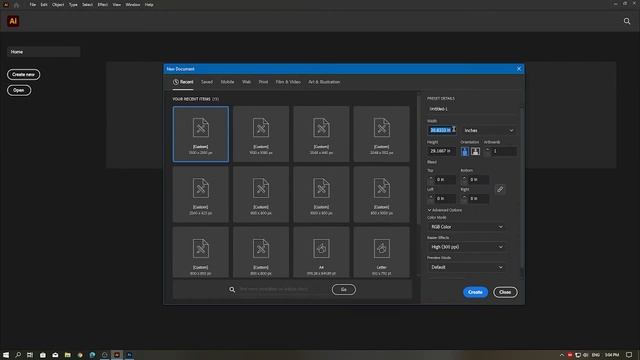
Task: Switch to the Film & Video tab
Action: (288, 82)
